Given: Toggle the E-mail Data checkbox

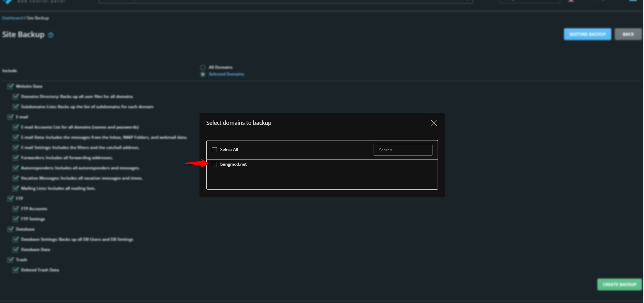Looking at the screenshot, I should click(16, 137).
